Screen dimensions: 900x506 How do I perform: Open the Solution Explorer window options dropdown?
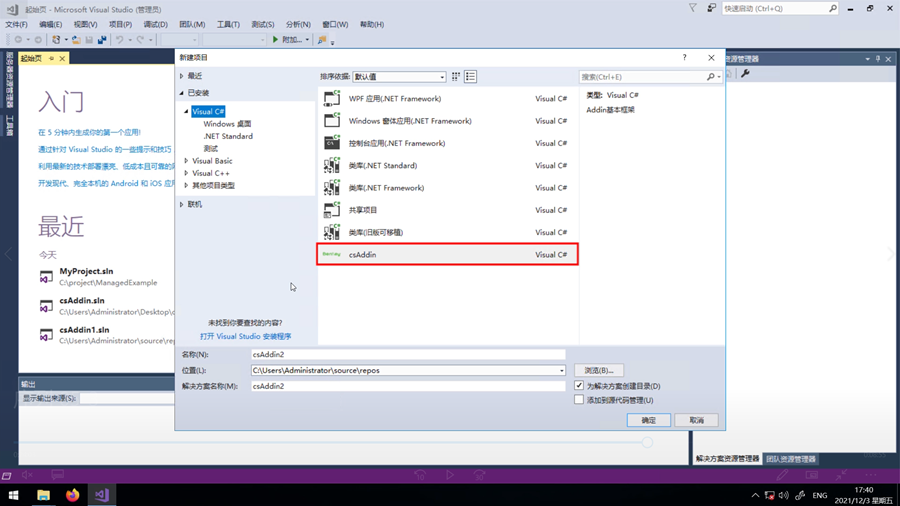coord(867,59)
